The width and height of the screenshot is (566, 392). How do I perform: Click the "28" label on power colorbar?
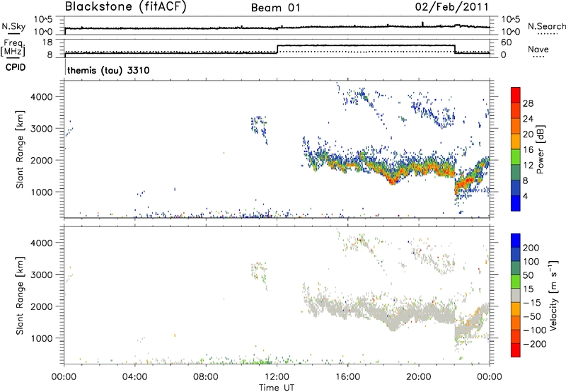pyautogui.click(x=528, y=103)
